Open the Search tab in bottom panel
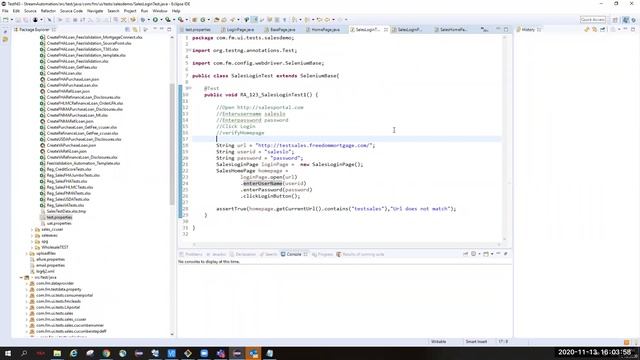 (x=269, y=254)
